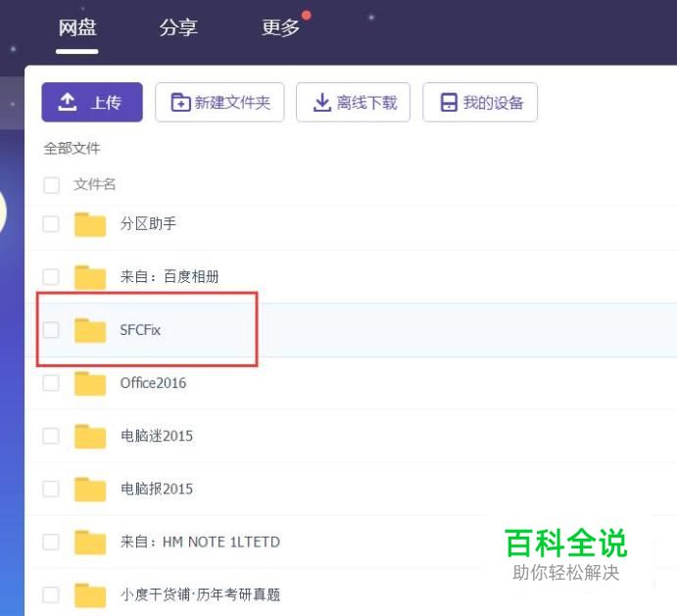677x616 pixels.
Task: Check the box for 来自：百度相册 folder
Action: coord(51,277)
